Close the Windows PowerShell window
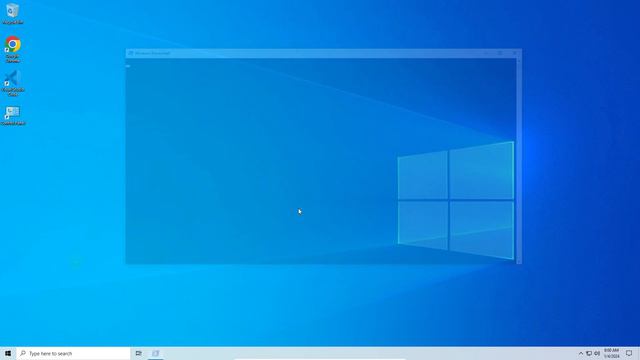640x360 pixels. (514, 53)
